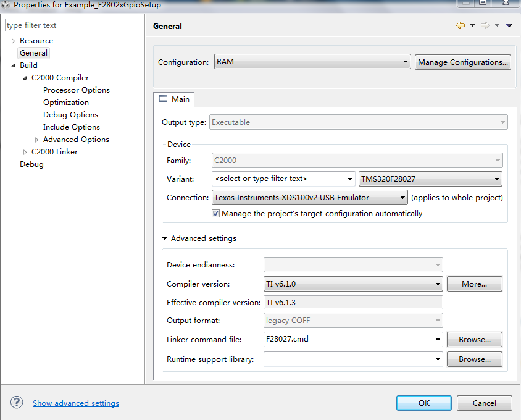Image resolution: width=521 pixels, height=420 pixels.
Task: Select the C2000 Linker tree item
Action: pos(54,152)
